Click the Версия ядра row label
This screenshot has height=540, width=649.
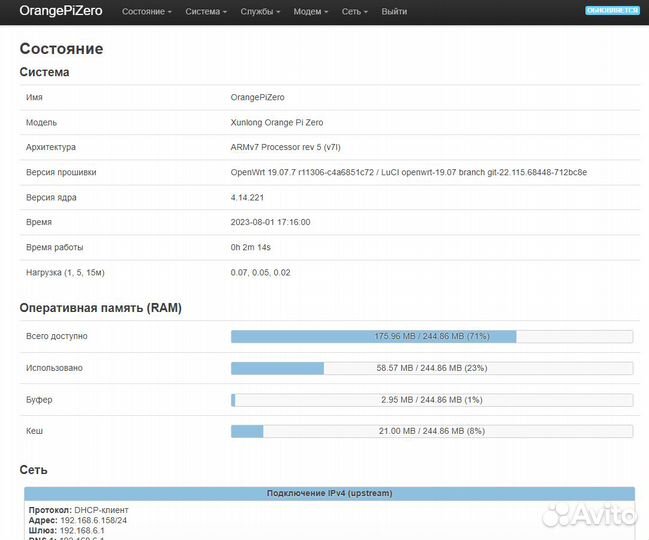coord(51,197)
